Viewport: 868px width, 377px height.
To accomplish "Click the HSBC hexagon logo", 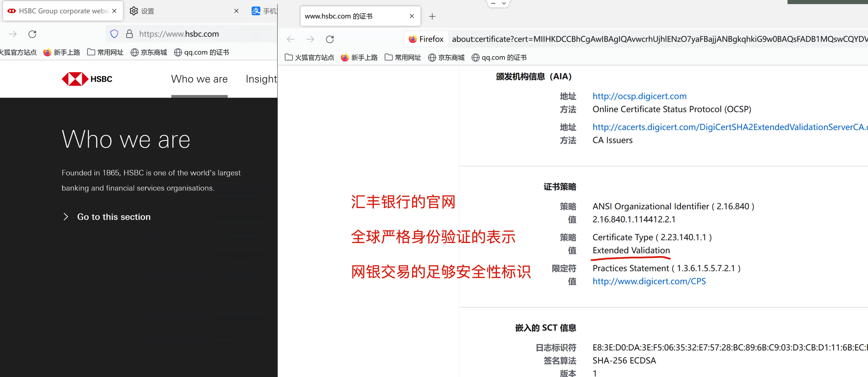I will point(75,79).
